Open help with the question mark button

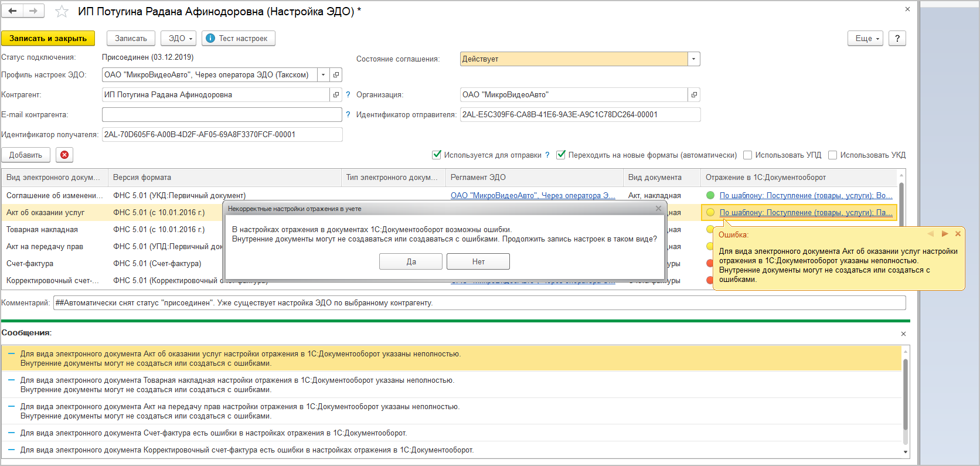[x=897, y=38]
